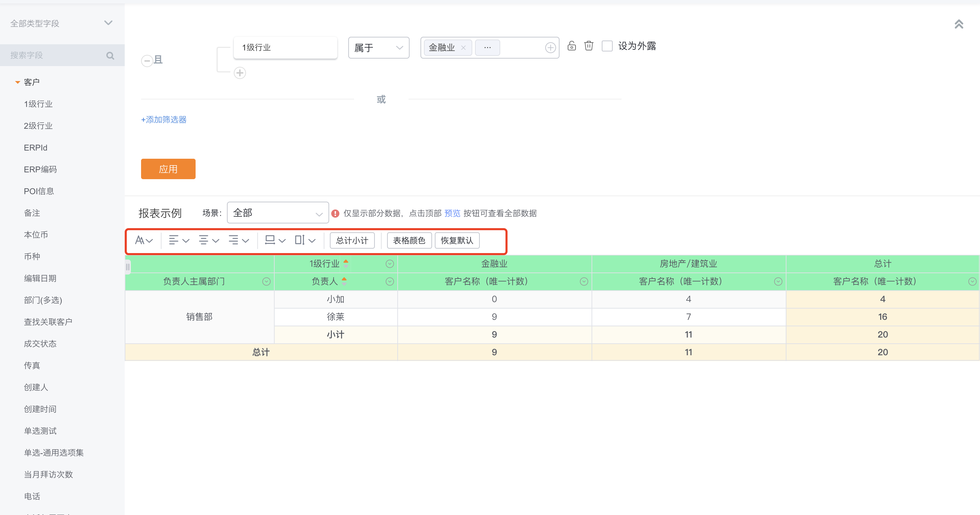The image size is (980, 515).
Task: Select the ERP编码 field in the sidebar
Action: tap(40, 169)
